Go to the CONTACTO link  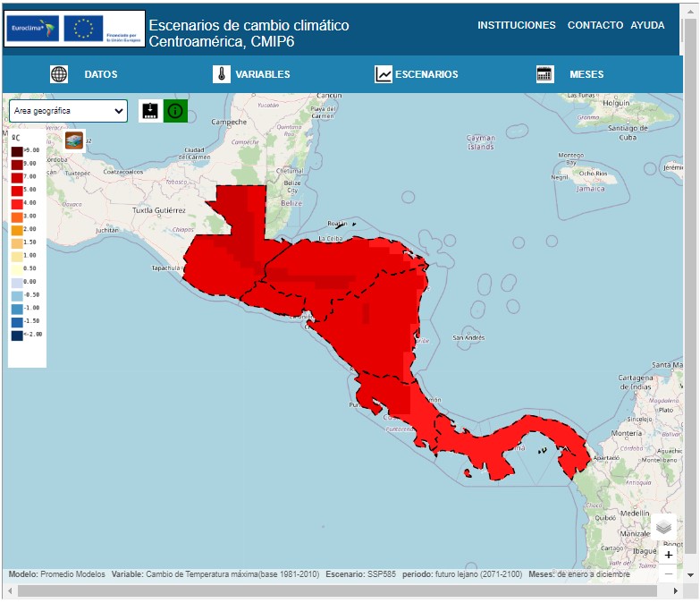coord(595,26)
